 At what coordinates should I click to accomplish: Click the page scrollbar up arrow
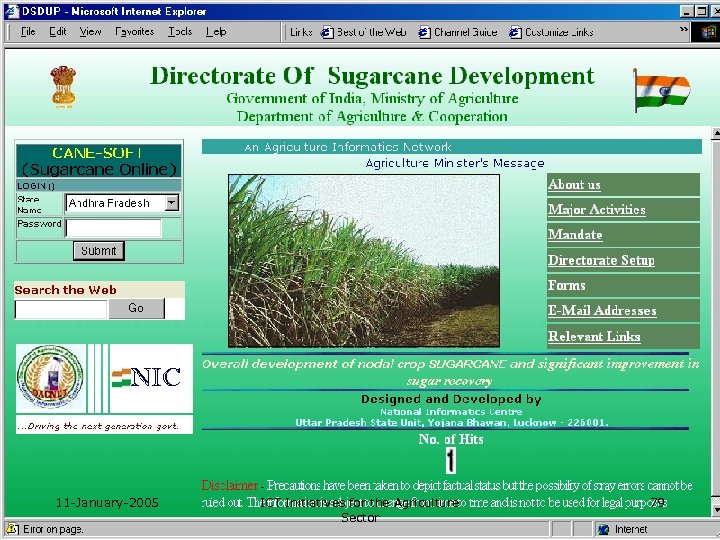coord(716,133)
